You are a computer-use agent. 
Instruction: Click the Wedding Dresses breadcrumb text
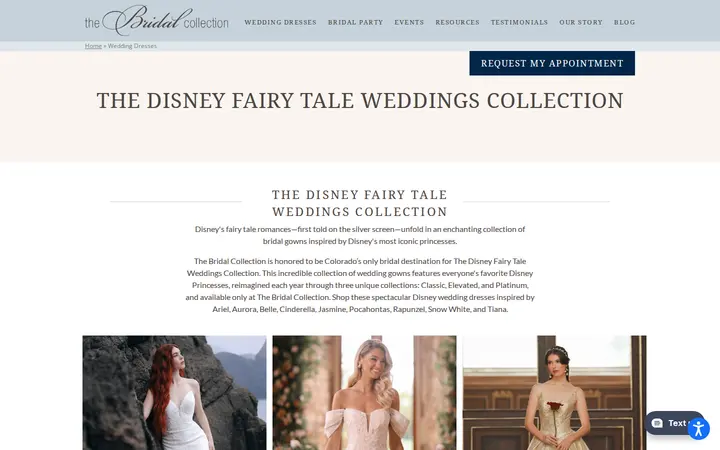(x=132, y=46)
